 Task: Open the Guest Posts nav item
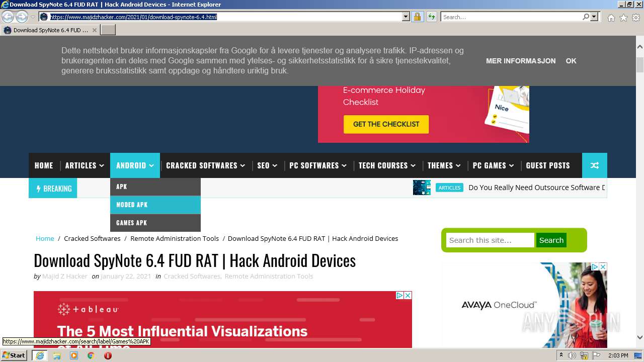click(x=548, y=165)
